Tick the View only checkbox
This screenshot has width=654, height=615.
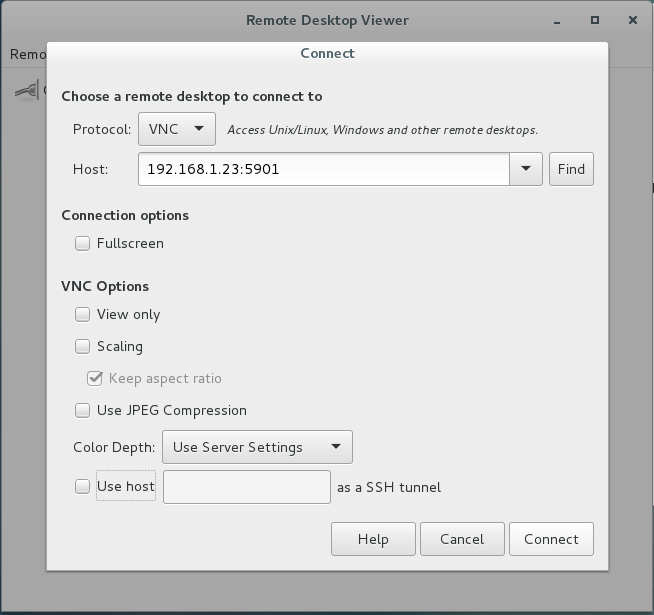(x=82, y=314)
